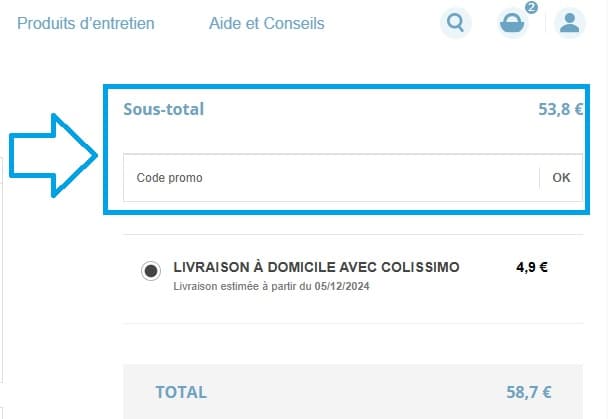
Task: Open the search magnifier icon
Action: pyautogui.click(x=456, y=23)
